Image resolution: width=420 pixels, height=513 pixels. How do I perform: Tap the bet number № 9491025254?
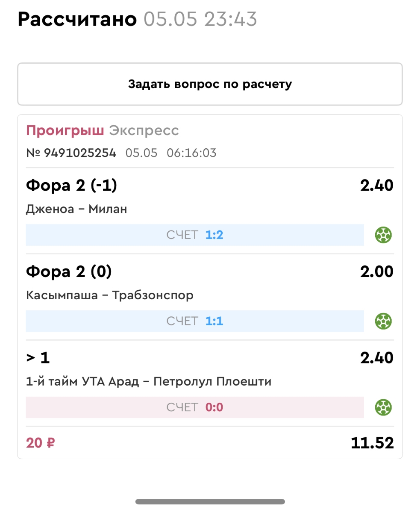(x=71, y=153)
